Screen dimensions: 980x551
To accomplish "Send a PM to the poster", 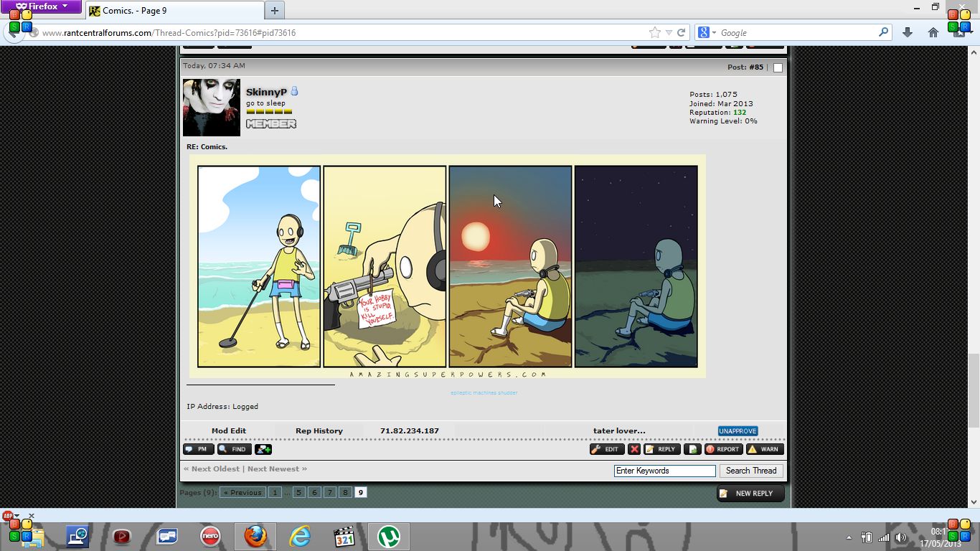I will click(198, 449).
